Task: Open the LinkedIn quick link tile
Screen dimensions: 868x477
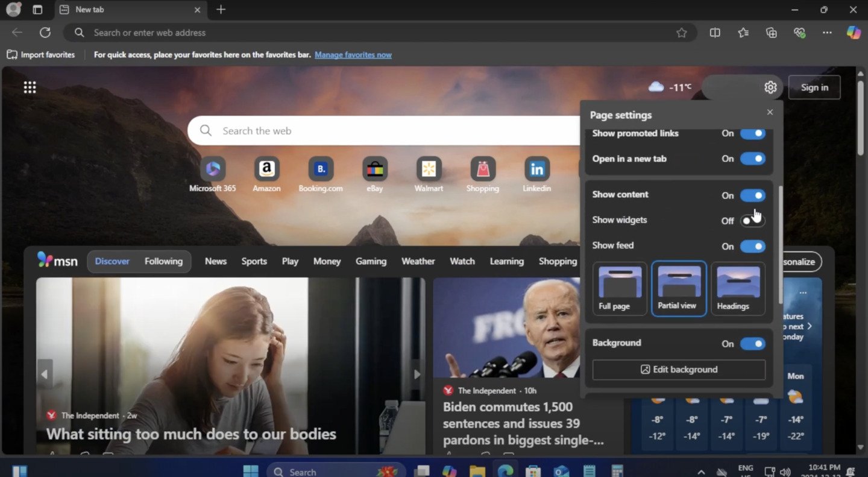Action: (536, 169)
